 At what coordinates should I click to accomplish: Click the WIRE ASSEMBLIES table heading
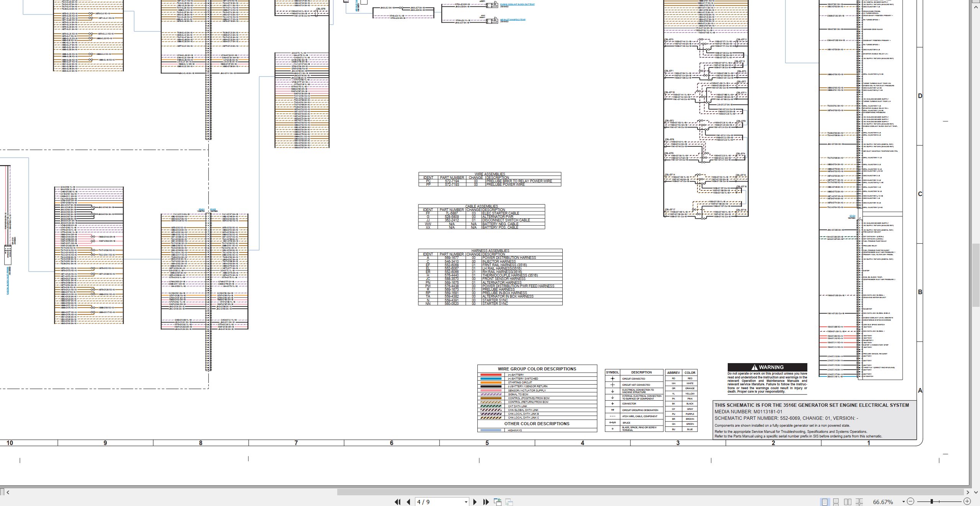pos(490,174)
